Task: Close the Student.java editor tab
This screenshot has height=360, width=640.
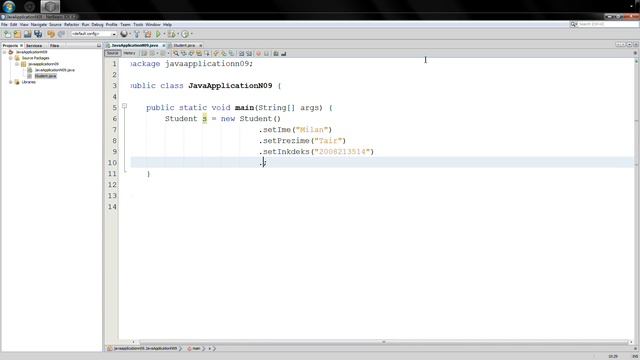Action: (x=200, y=45)
